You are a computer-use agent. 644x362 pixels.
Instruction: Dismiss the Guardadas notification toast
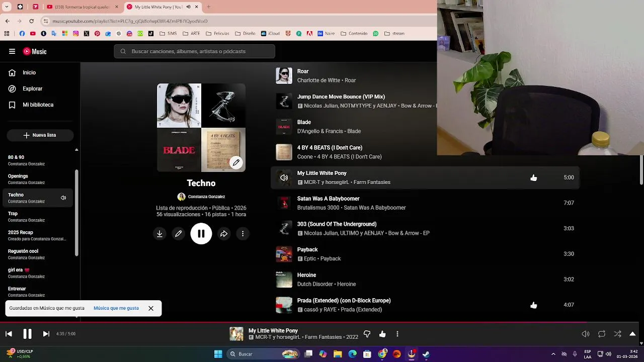151,308
